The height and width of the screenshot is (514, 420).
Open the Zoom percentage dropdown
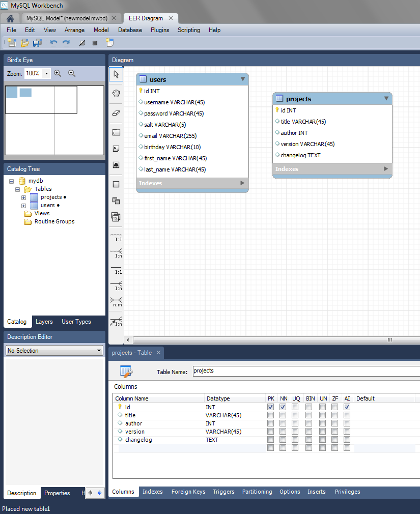(46, 73)
